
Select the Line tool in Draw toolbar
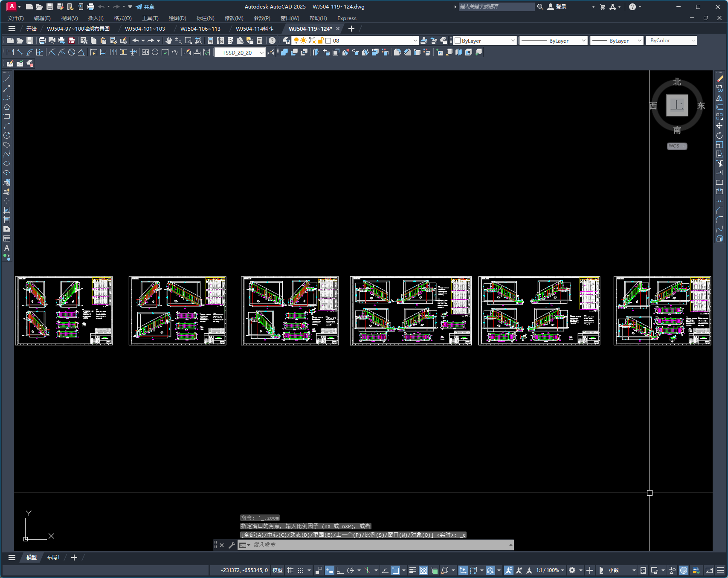tap(7, 79)
